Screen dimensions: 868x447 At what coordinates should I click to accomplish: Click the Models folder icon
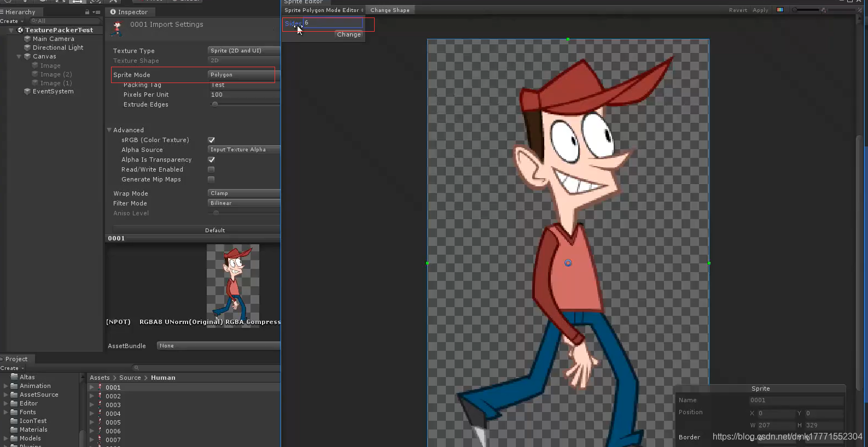(x=15, y=438)
